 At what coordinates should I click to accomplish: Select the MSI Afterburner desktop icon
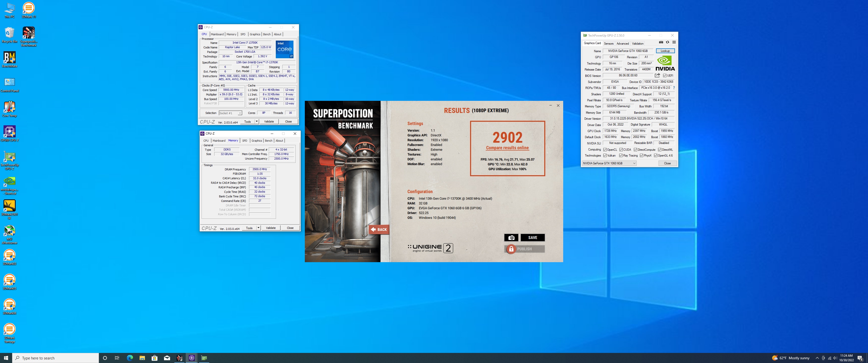coord(9,234)
